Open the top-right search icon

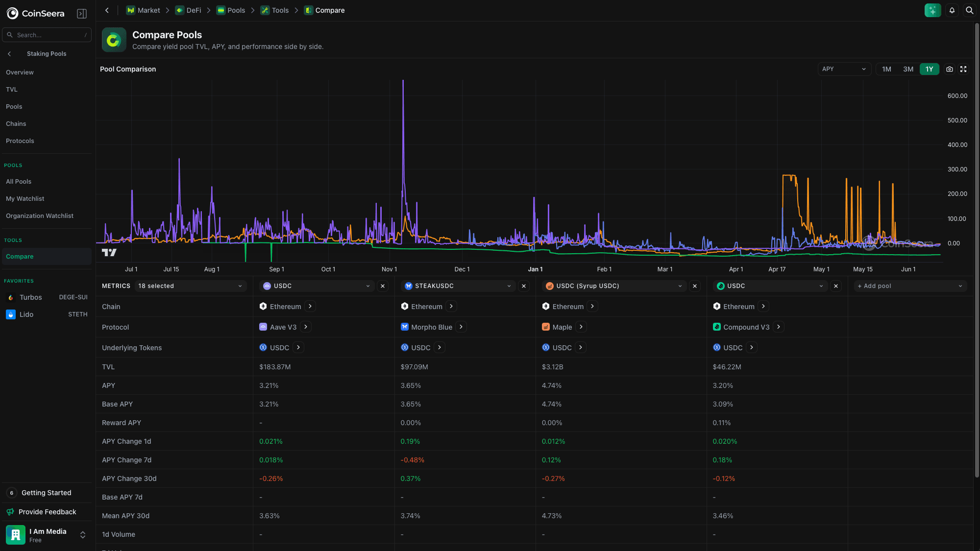(x=969, y=10)
